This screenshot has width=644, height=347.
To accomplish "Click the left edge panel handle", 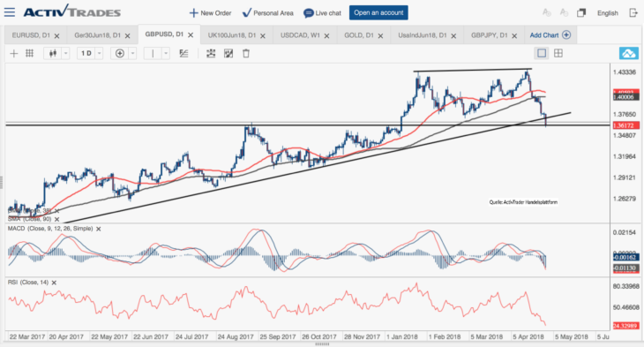I will (x=1, y=182).
